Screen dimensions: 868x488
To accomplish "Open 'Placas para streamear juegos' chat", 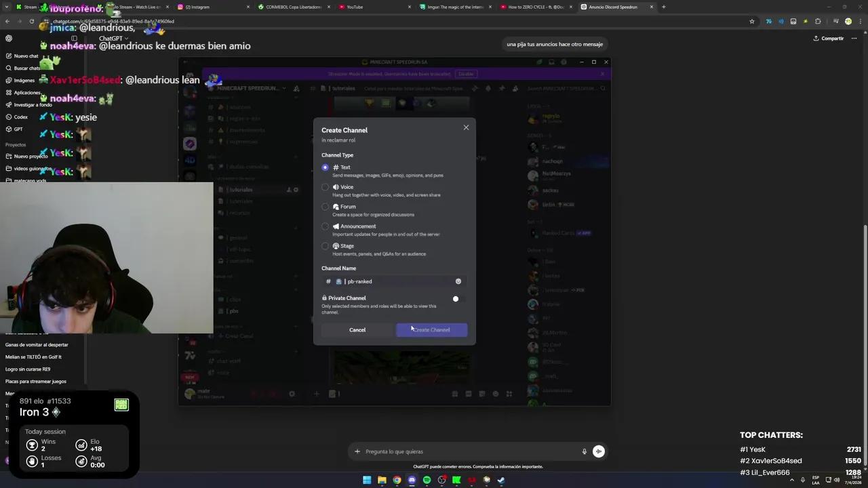I will 36,382.
